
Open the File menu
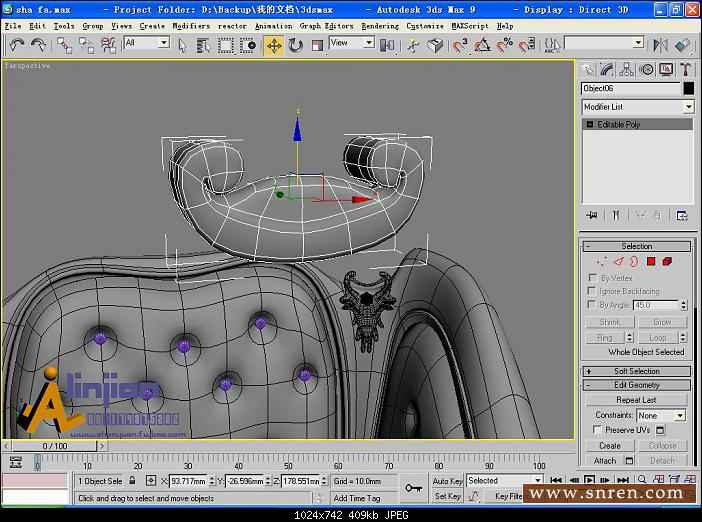[13, 26]
